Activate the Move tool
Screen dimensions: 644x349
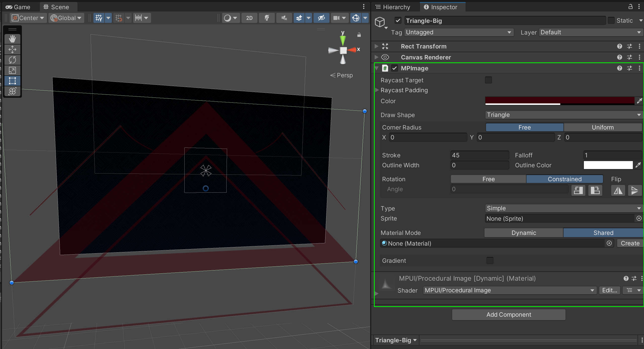(x=12, y=49)
